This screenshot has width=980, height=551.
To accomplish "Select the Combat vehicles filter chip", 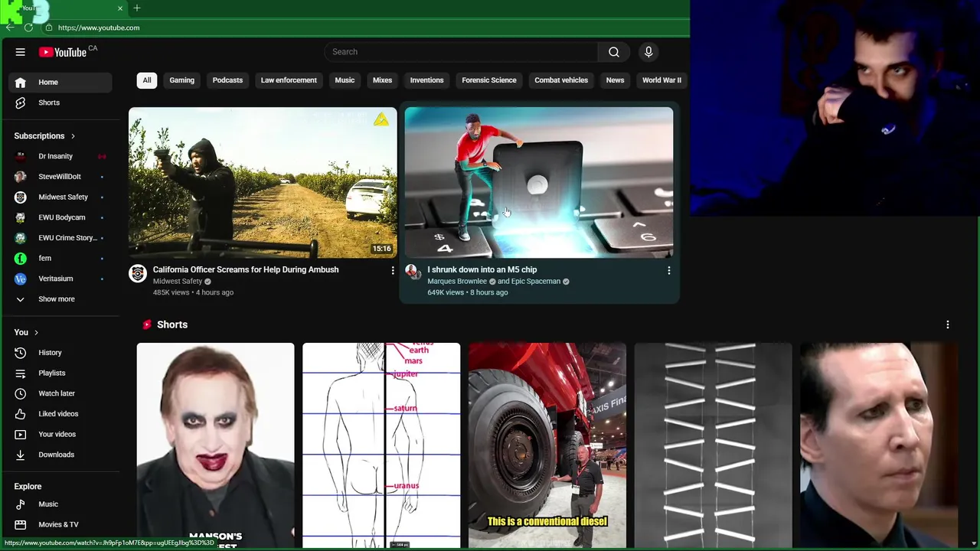I will click(561, 80).
